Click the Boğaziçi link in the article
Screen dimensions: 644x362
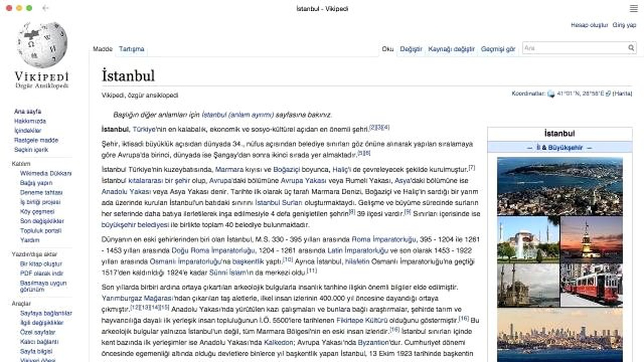[x=286, y=170]
